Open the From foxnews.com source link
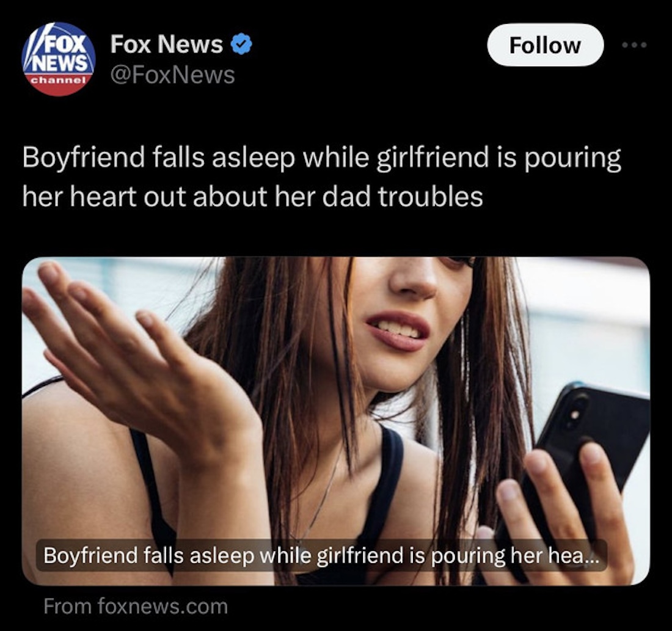Viewport: 672px width, 631px height. (x=136, y=606)
